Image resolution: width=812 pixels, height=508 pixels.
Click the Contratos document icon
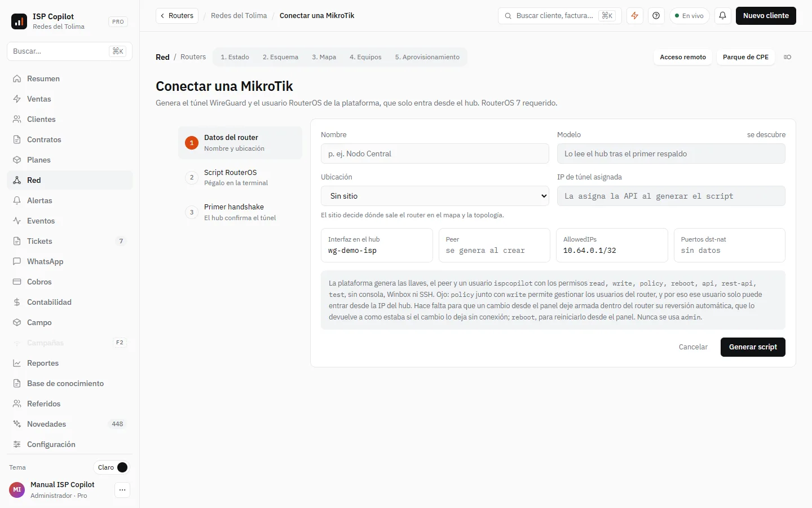17,139
